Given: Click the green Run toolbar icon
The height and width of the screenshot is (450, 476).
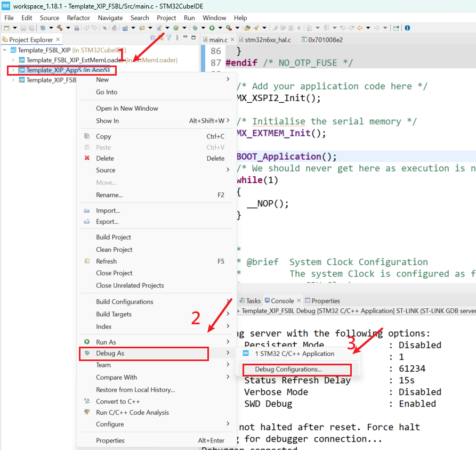Looking at the screenshot, I should coord(212,28).
